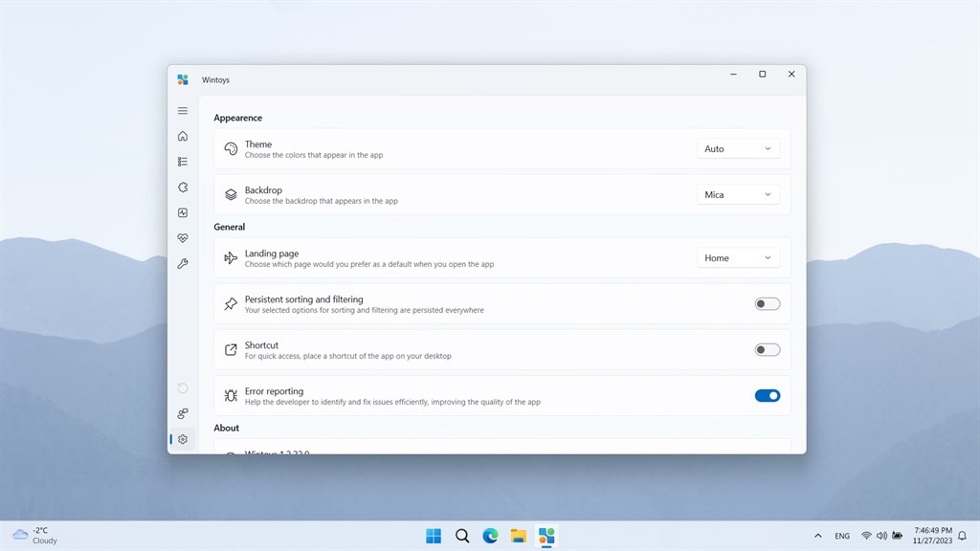Click the battery tray icon
This screenshot has height=551, width=980.
898,536
